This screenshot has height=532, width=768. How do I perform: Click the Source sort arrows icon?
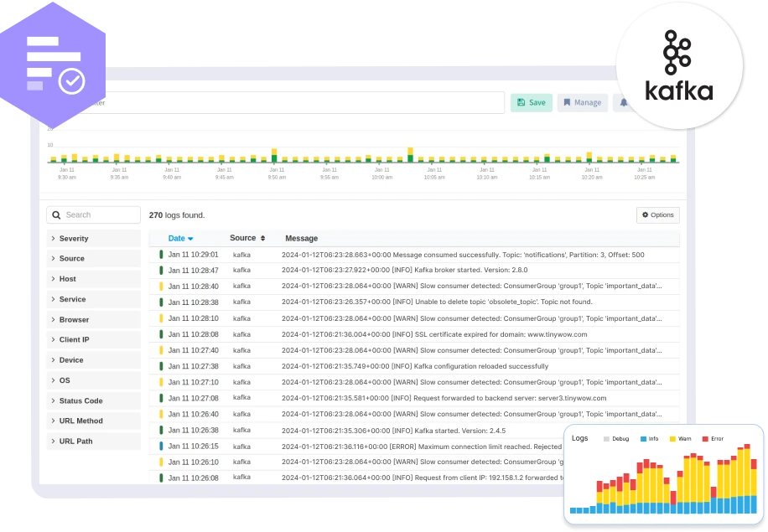(262, 238)
